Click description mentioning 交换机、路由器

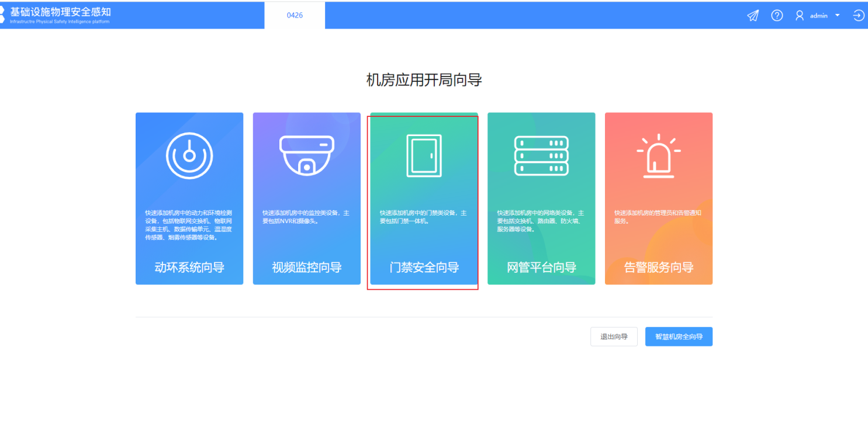coord(541,221)
